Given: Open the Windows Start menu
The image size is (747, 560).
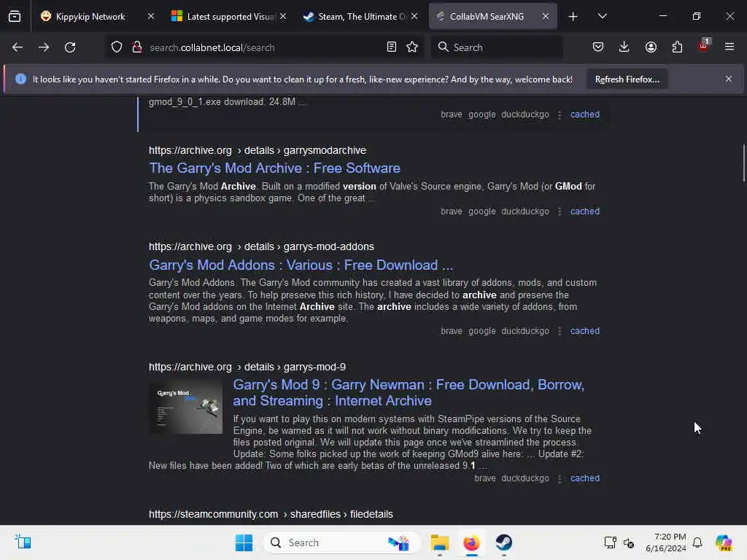Looking at the screenshot, I should click(244, 542).
